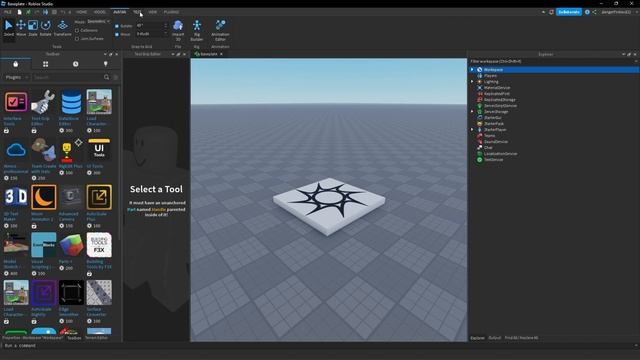Select SoundService in Explorer

tap(496, 142)
